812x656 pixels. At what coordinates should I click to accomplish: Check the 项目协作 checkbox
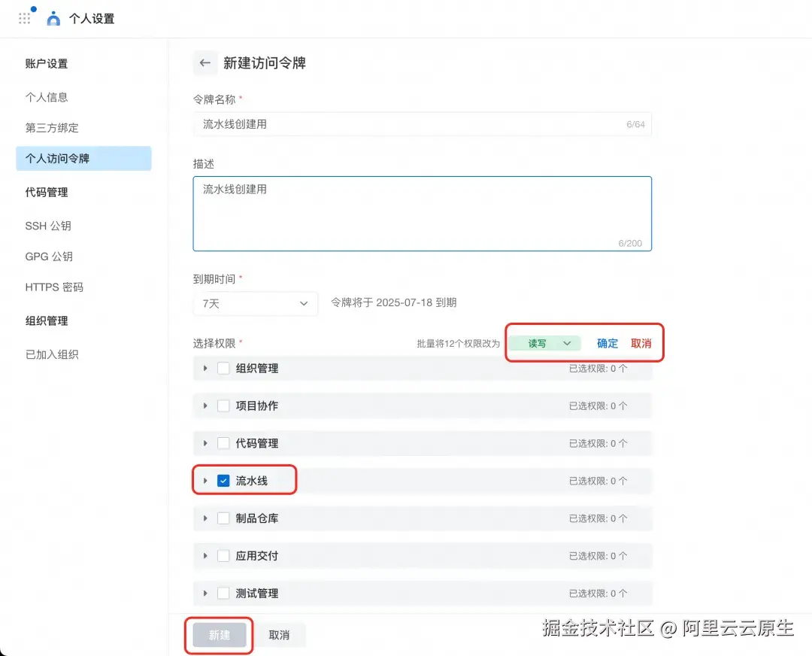pyautogui.click(x=223, y=405)
